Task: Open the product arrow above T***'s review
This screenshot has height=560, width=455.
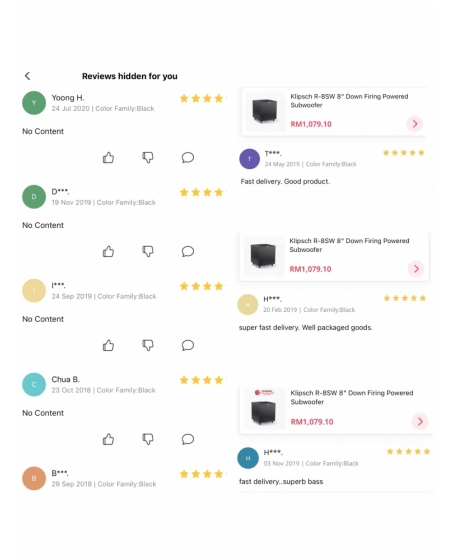Action: pyautogui.click(x=415, y=124)
